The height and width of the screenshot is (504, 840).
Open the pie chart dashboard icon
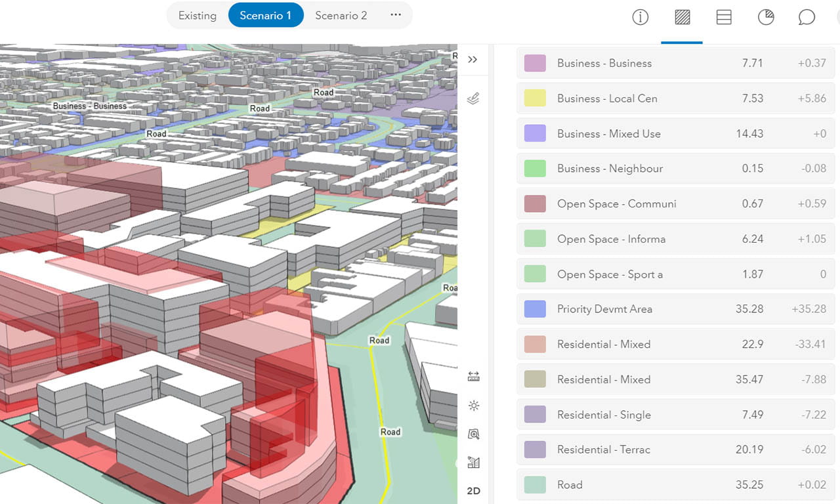pyautogui.click(x=766, y=17)
